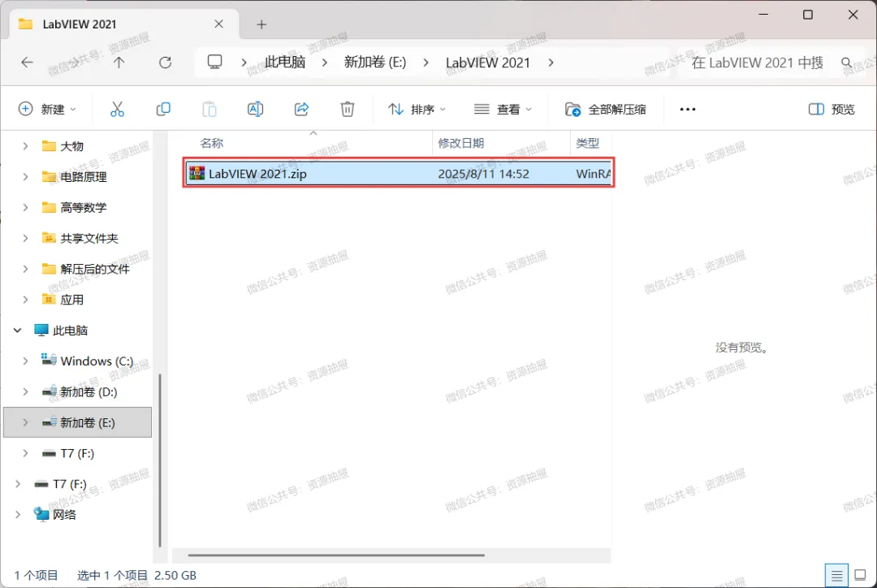877x588 pixels.
Task: Open 共享文件夹 in the sidebar
Action: click(89, 238)
